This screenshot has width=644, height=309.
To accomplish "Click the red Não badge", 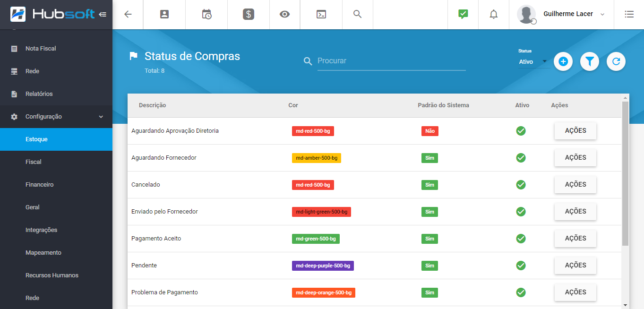I will pos(430,131).
